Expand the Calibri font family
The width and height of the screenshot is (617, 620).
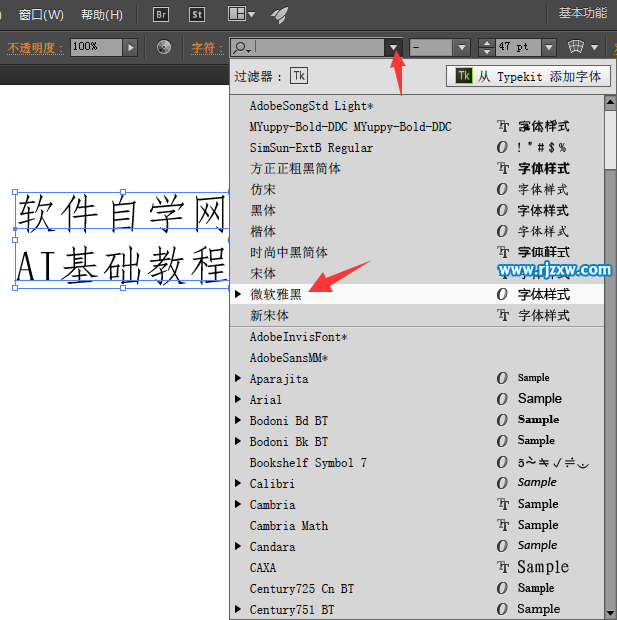[x=238, y=483]
